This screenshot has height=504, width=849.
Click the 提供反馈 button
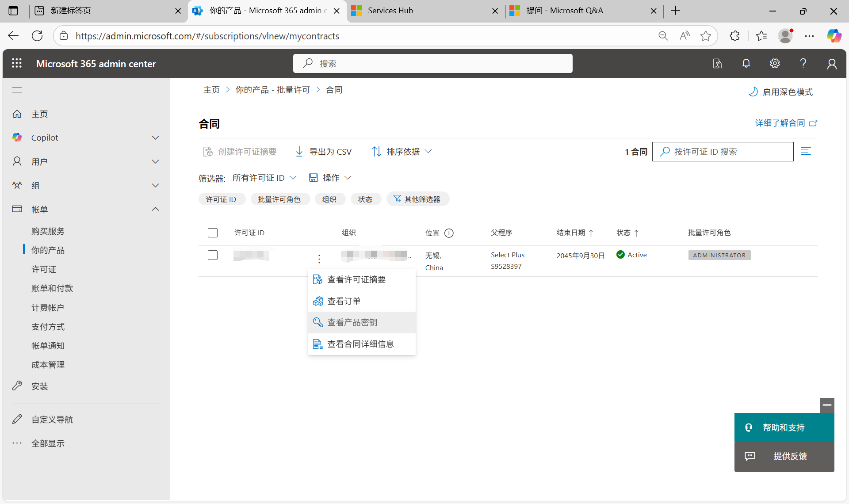coord(784,456)
